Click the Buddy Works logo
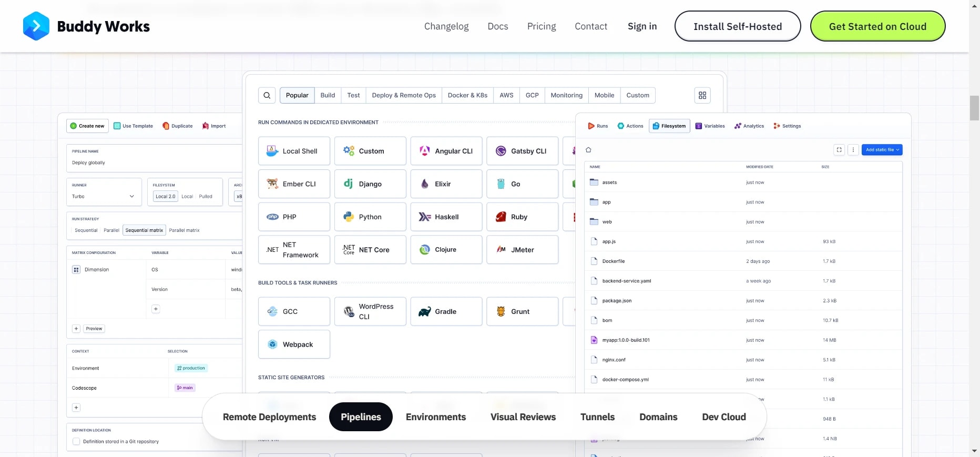980x457 pixels. 86,26
